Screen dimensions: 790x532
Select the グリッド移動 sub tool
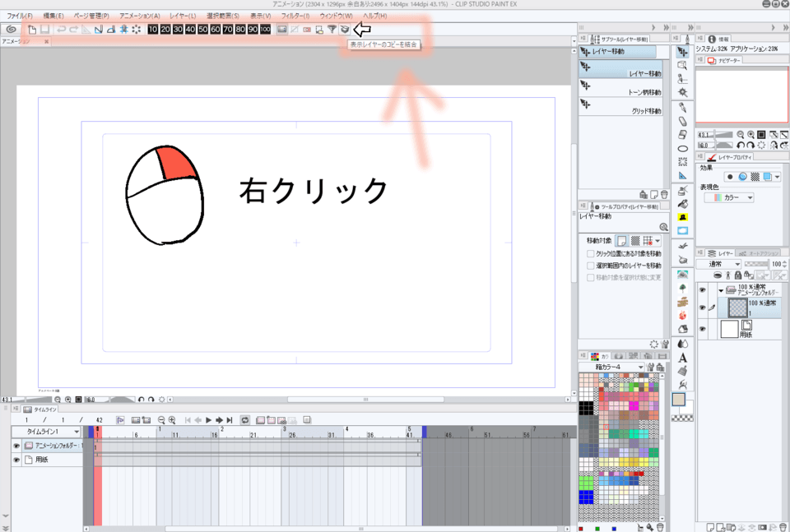pos(620,106)
